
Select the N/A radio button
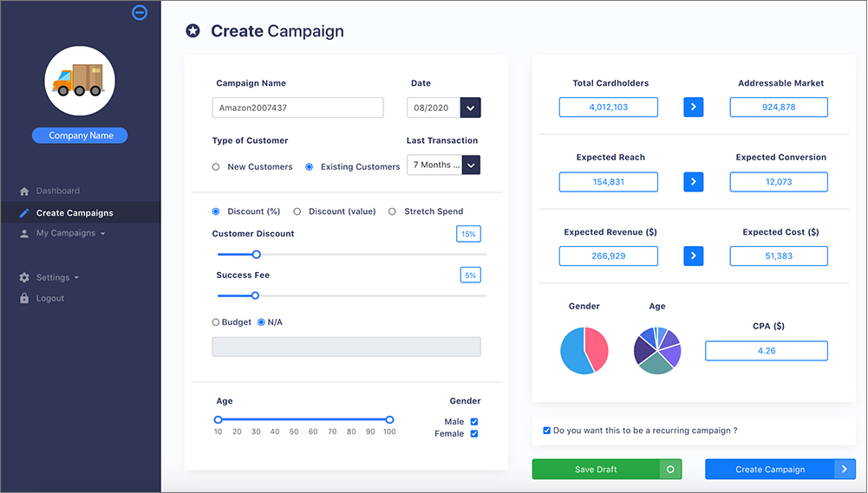[x=261, y=322]
